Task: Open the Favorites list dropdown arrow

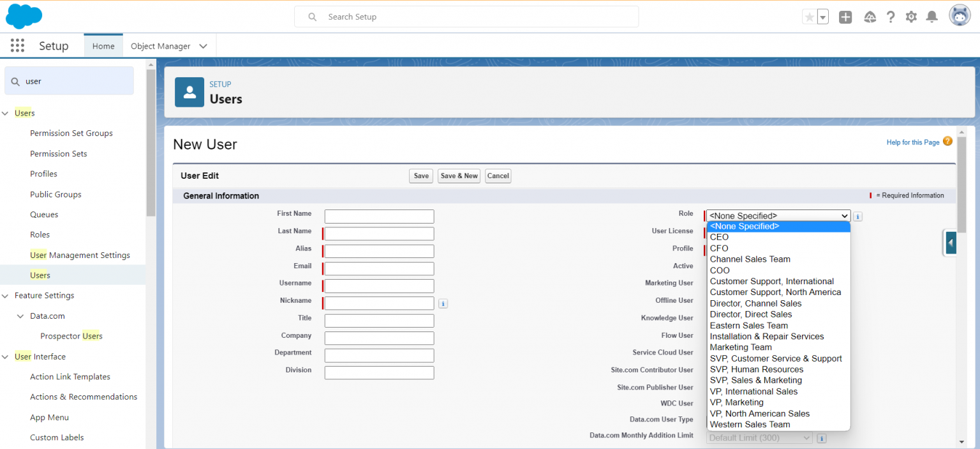Action: tap(823, 17)
